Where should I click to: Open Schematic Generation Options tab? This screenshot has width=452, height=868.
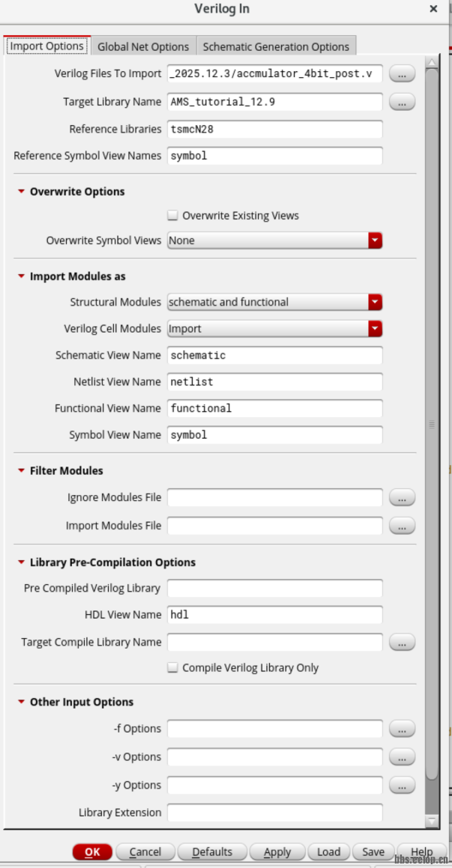[276, 46]
